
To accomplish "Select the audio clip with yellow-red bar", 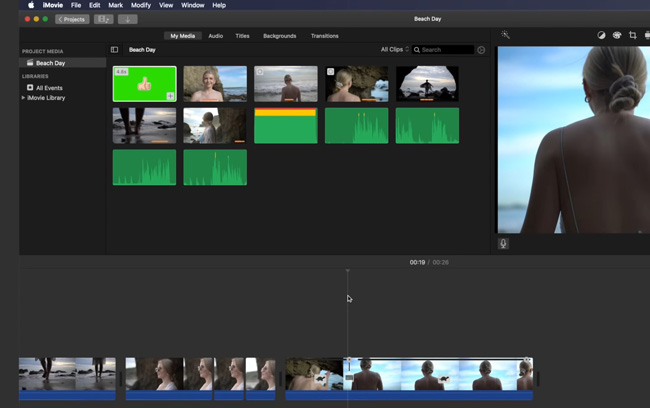I will coord(286,126).
